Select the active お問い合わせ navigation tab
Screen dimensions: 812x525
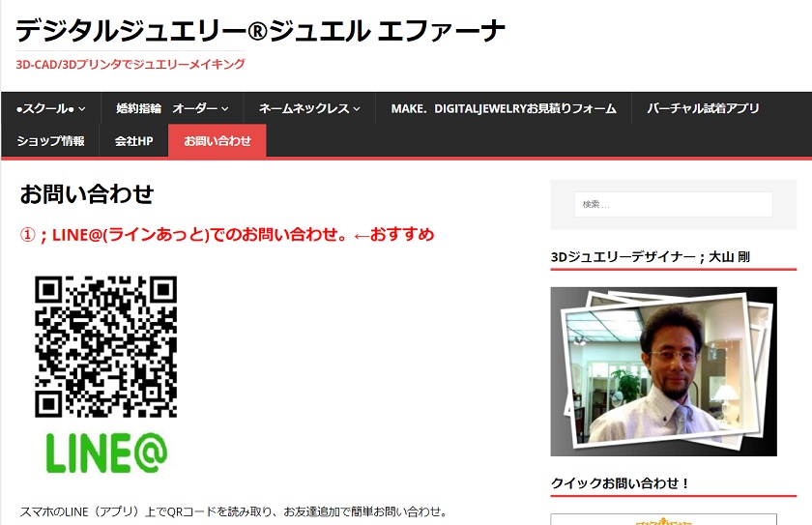[217, 141]
